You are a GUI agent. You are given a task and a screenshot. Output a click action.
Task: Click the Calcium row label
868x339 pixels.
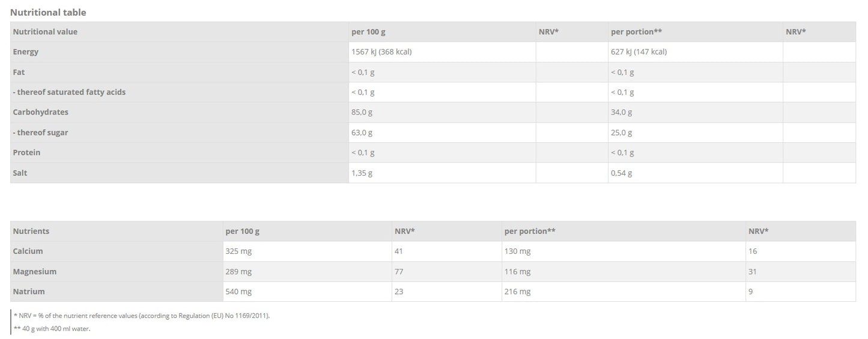28,251
